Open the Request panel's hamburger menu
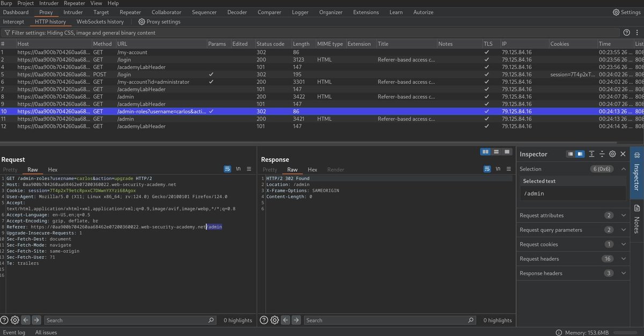Image resolution: width=644 pixels, height=336 pixels. tap(249, 169)
